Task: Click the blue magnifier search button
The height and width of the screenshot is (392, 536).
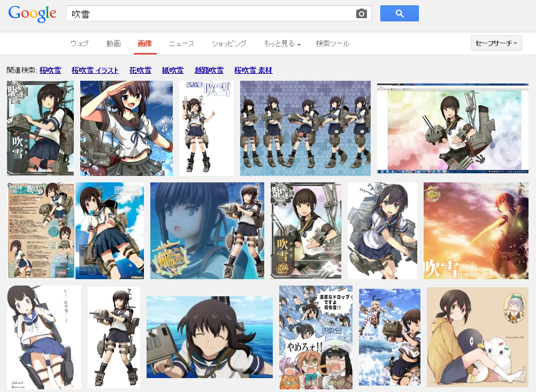Action: [x=399, y=14]
